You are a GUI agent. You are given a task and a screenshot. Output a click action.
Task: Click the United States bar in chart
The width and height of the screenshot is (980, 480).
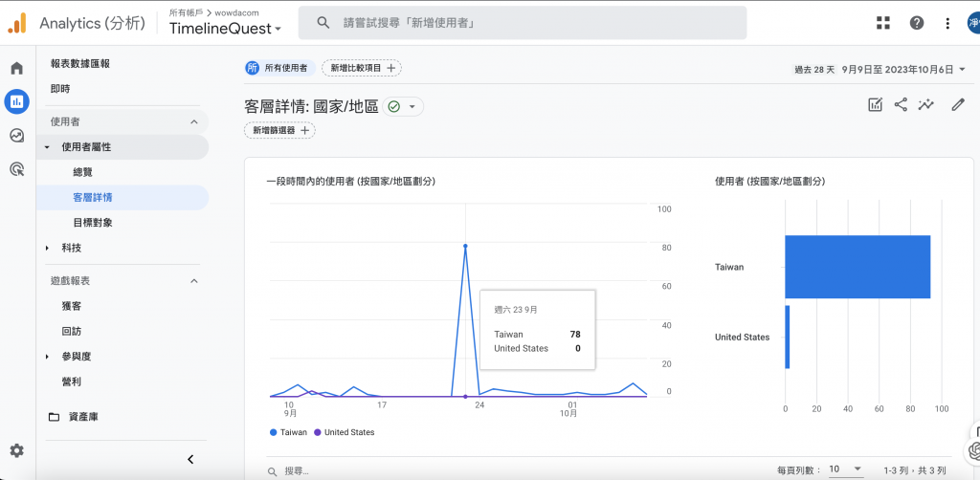click(x=788, y=338)
